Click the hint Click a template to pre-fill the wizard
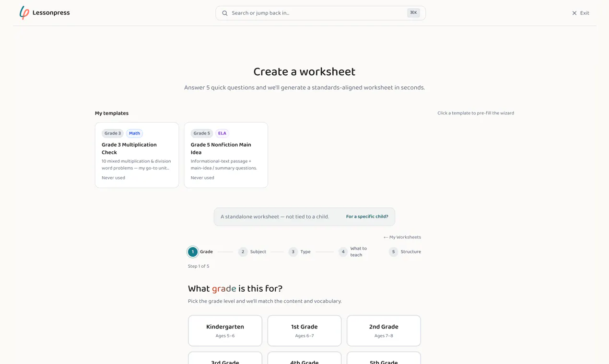 [476, 114]
